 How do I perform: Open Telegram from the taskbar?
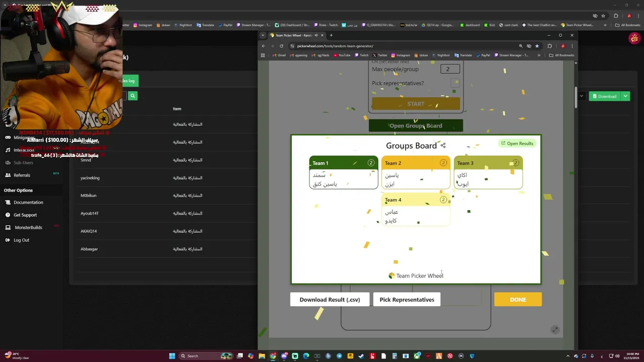[339, 356]
